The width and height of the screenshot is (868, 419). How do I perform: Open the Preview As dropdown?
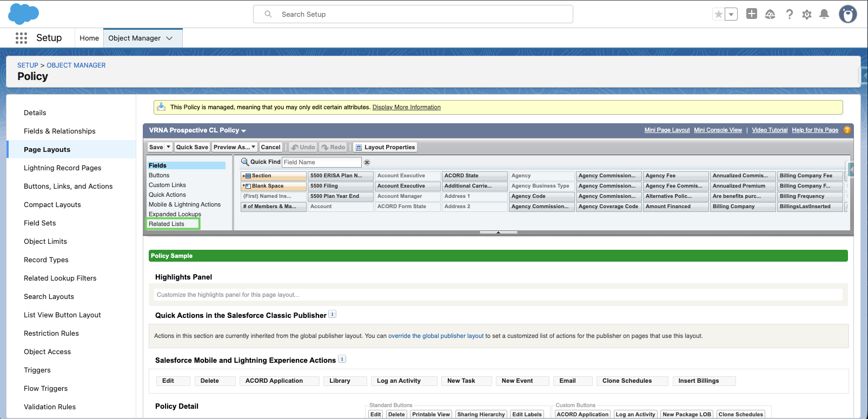pyautogui.click(x=235, y=147)
